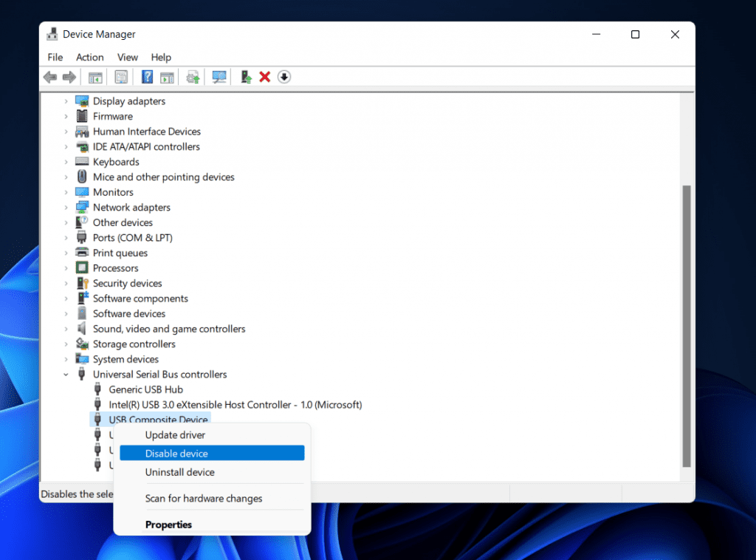Select the USB Composite Device entry
This screenshot has height=560, width=756.
point(158,419)
